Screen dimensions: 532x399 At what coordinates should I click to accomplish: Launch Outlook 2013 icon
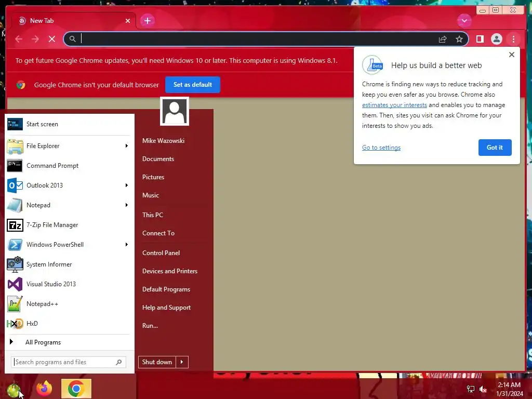pos(15,185)
